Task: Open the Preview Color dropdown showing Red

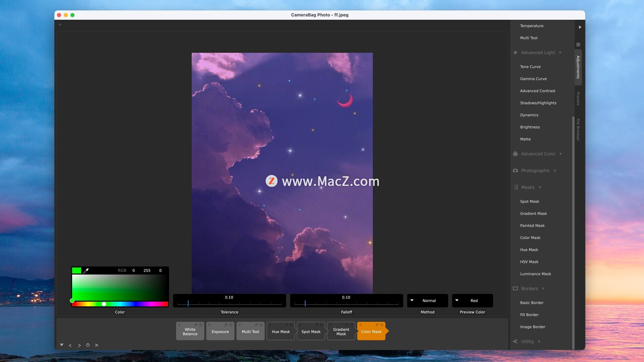Action: (x=472, y=301)
